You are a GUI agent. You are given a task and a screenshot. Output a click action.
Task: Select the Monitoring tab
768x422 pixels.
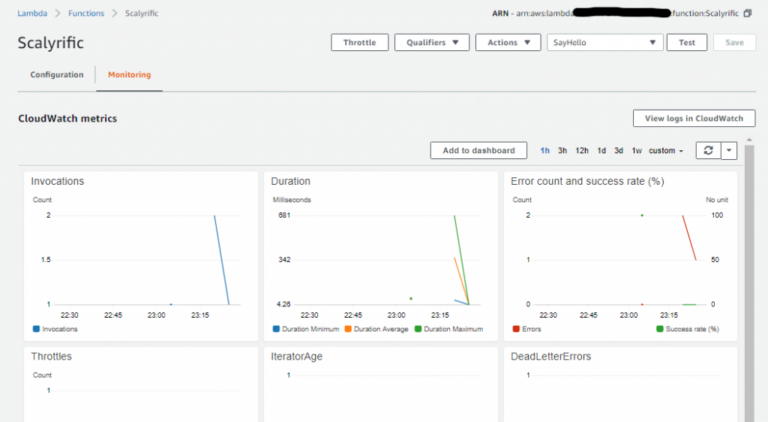[129, 75]
